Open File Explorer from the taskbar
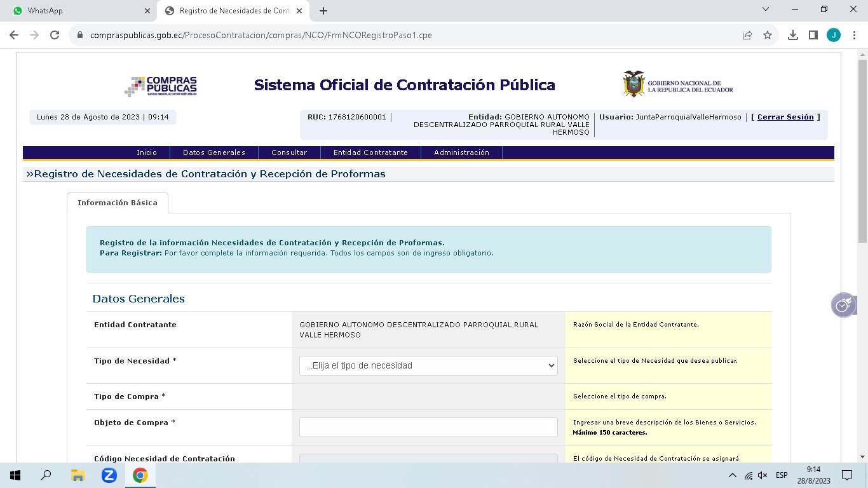 coord(78,475)
